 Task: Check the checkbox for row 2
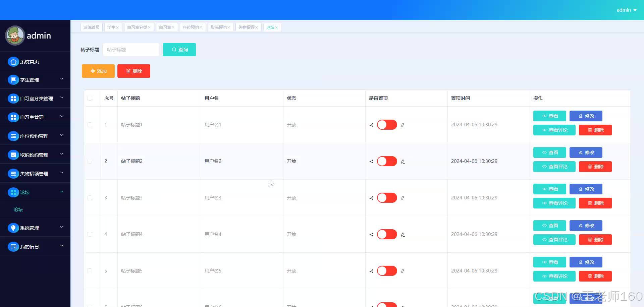90,161
